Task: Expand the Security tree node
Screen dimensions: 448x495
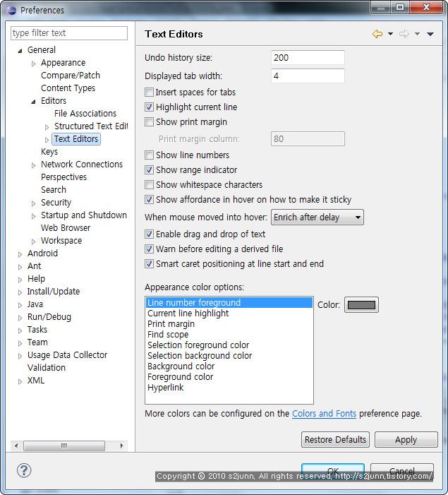Action: 33,203
